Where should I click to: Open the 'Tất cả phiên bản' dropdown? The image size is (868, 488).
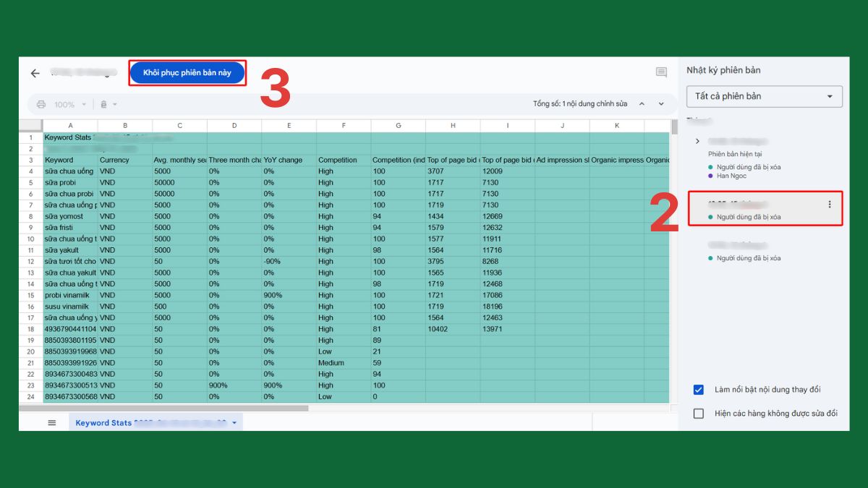coord(764,95)
